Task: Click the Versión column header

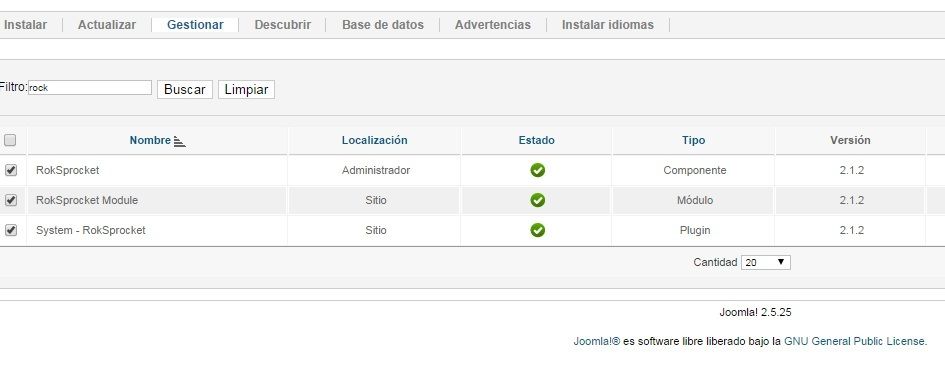Action: point(850,140)
